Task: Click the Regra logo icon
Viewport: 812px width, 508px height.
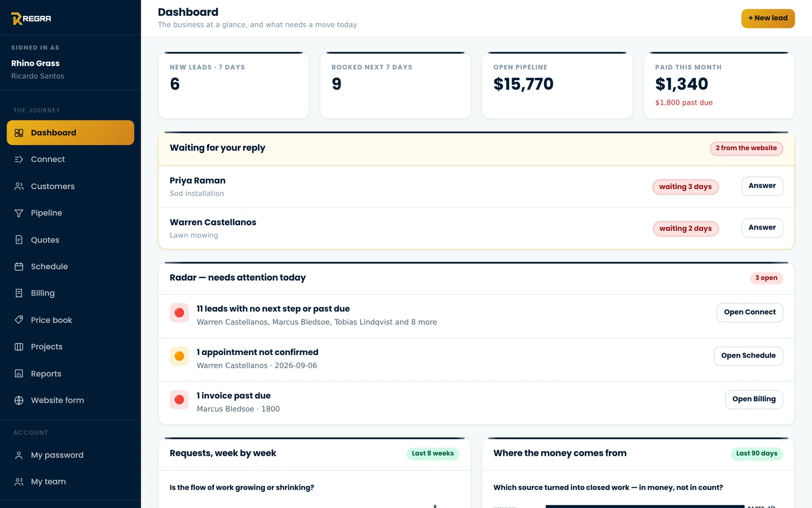Action: [x=17, y=19]
